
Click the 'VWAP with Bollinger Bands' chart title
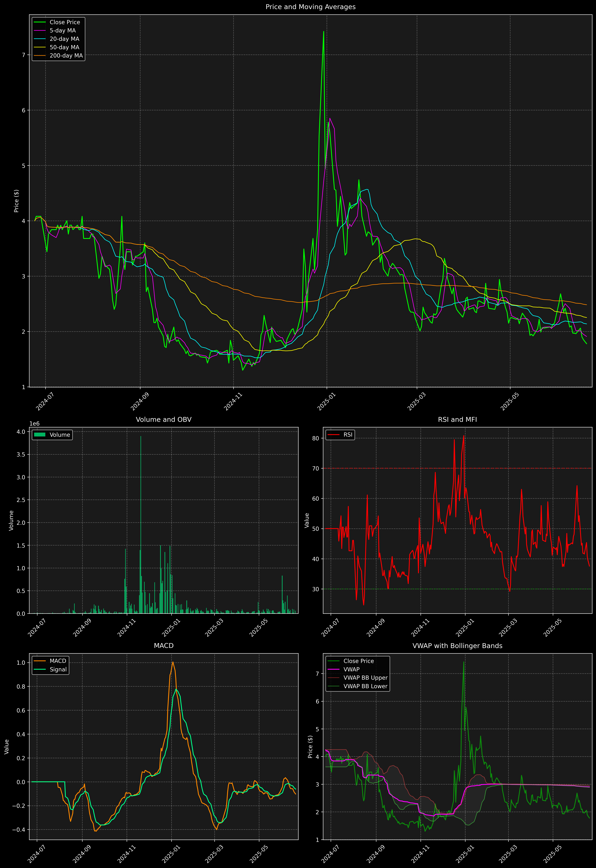(x=457, y=646)
